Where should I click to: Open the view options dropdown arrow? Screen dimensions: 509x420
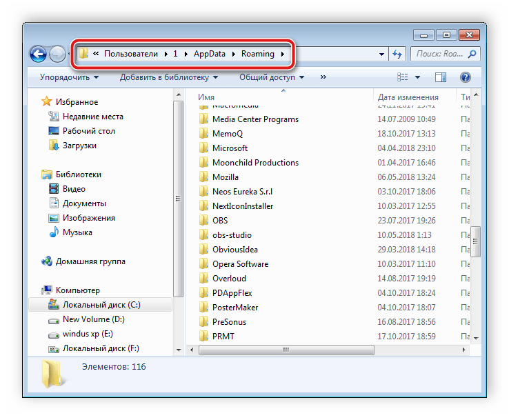coord(417,77)
